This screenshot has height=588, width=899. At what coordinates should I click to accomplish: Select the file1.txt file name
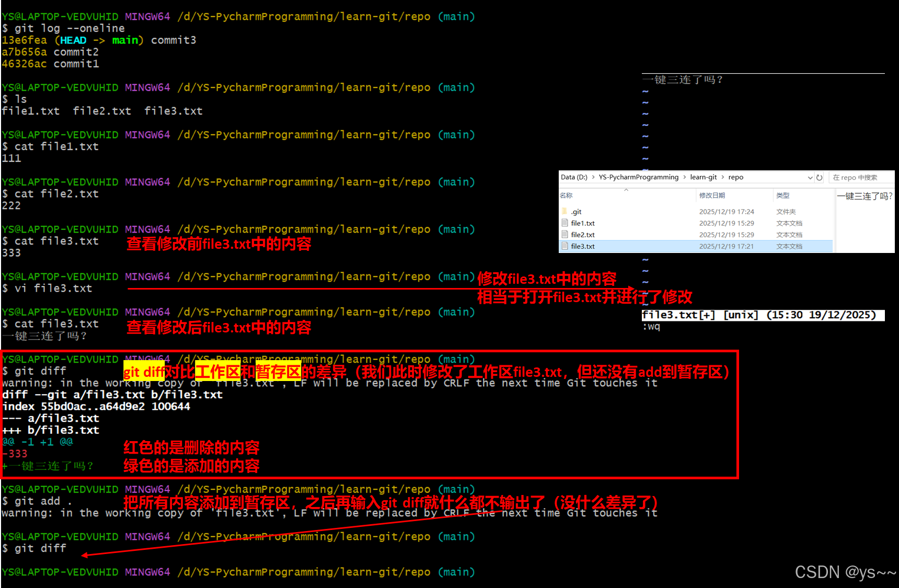583,223
